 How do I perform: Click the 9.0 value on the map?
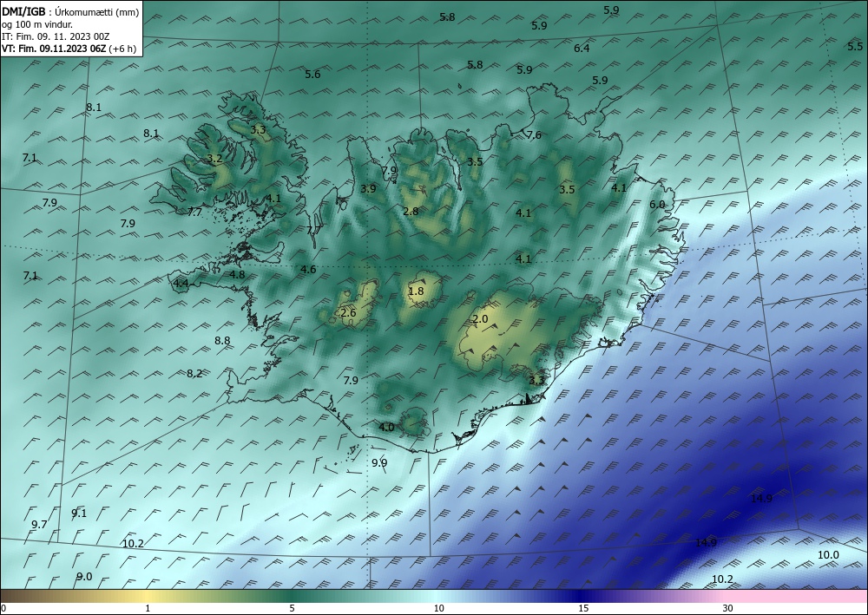pyautogui.click(x=84, y=577)
